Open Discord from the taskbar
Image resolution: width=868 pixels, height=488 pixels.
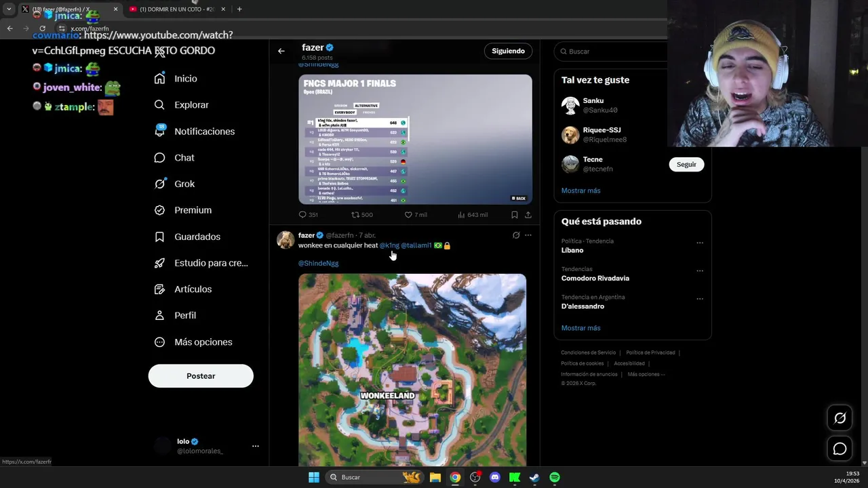click(x=495, y=477)
